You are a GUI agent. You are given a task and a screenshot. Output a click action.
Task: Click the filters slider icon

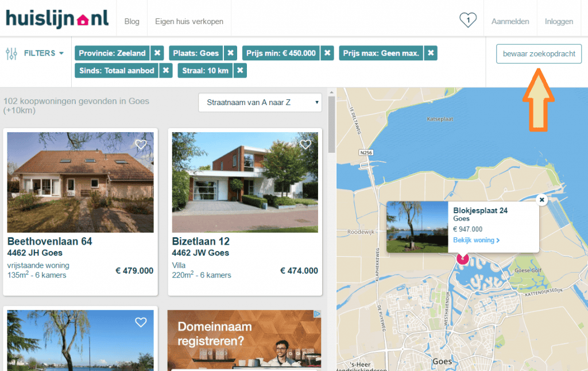tap(11, 53)
